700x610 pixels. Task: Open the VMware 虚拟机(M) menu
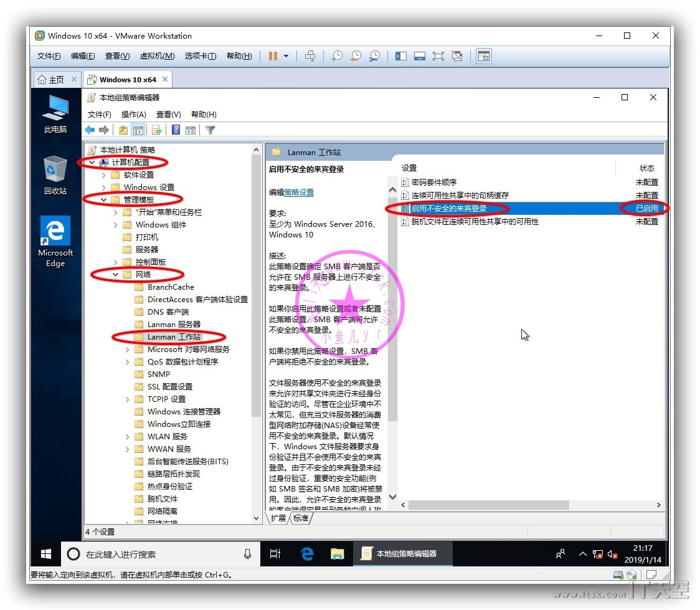point(157,56)
